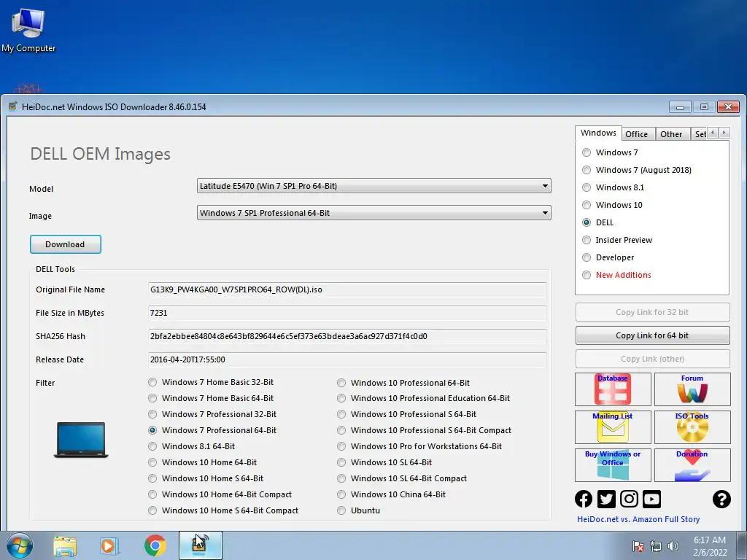Open HeiDoc.net vs. Amazon Full Story link
This screenshot has width=747, height=560.
(638, 519)
